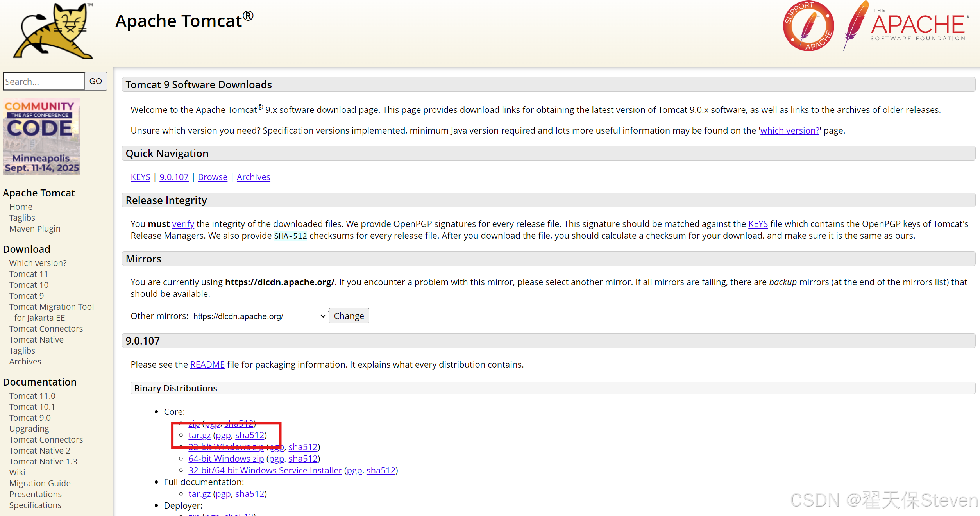The height and width of the screenshot is (516, 980).
Task: Open Taglibs under Apache Tomcat sidebar
Action: (x=22, y=218)
